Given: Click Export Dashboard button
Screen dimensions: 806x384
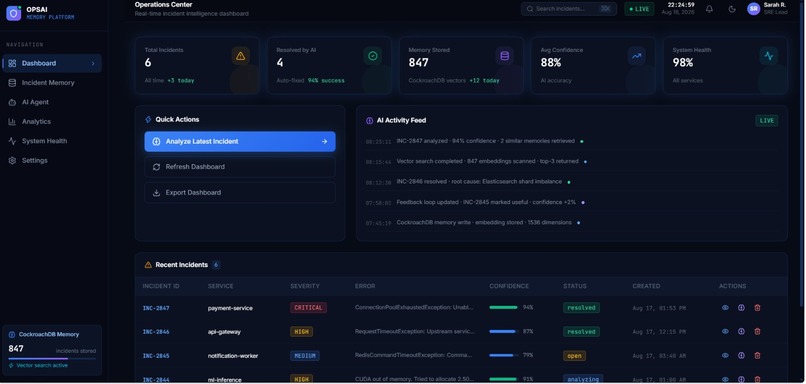Looking at the screenshot, I should click(x=240, y=193).
